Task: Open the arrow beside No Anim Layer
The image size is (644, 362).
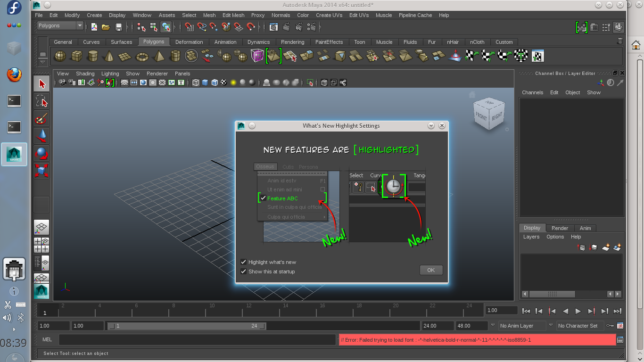Action: (493, 325)
